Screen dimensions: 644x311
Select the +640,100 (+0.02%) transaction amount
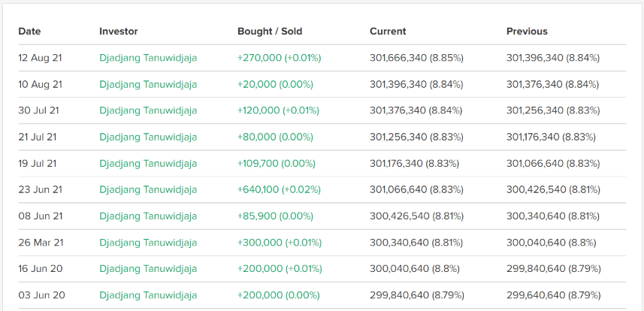pyautogui.click(x=279, y=190)
